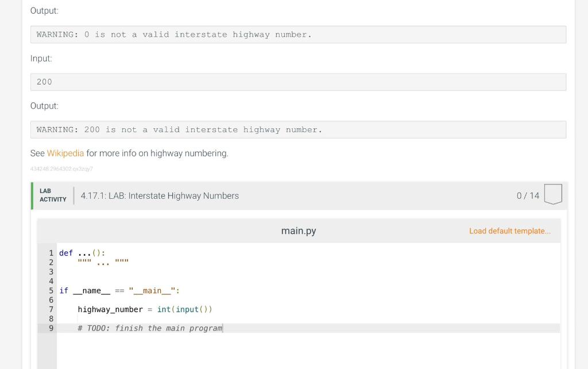Select the output box warning about 0
588x369 pixels.
click(x=298, y=34)
